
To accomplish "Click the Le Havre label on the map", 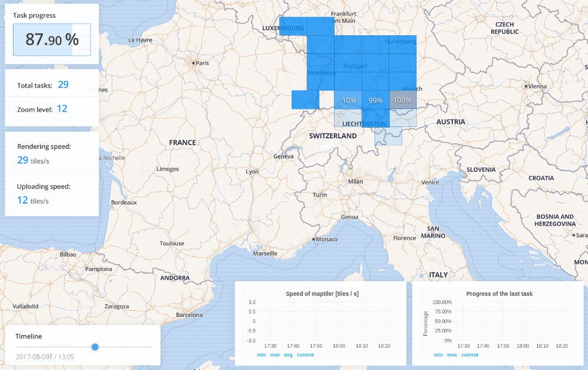I will pos(141,40).
